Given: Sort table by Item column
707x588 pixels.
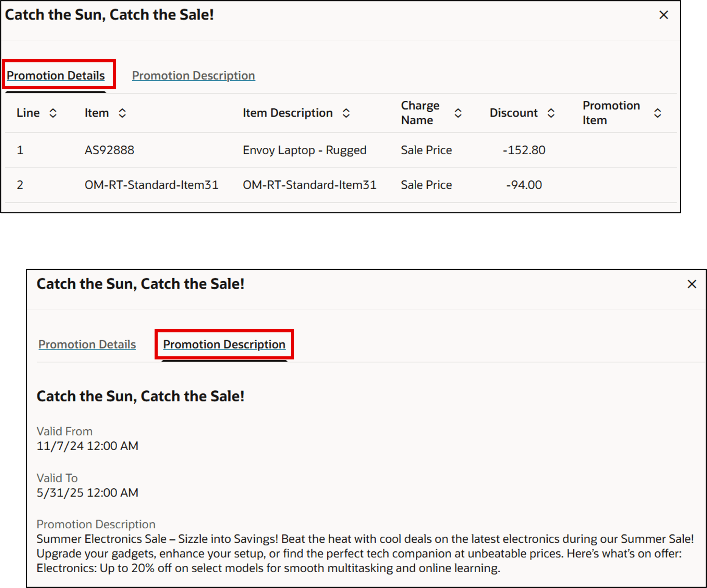Looking at the screenshot, I should click(x=122, y=113).
